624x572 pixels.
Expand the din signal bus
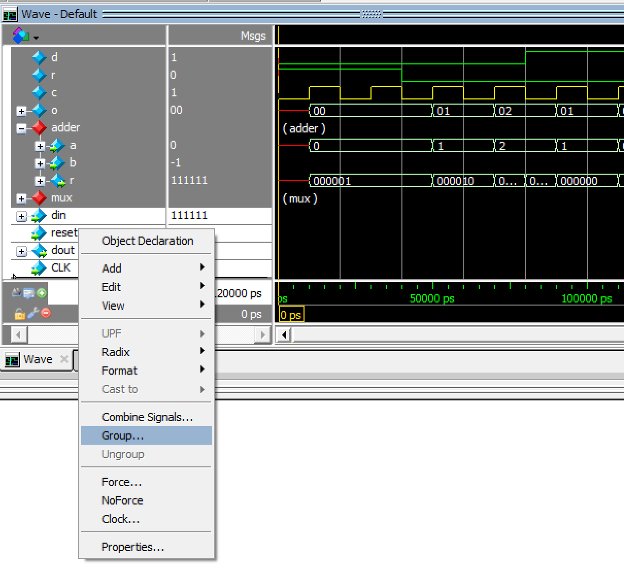(21, 216)
